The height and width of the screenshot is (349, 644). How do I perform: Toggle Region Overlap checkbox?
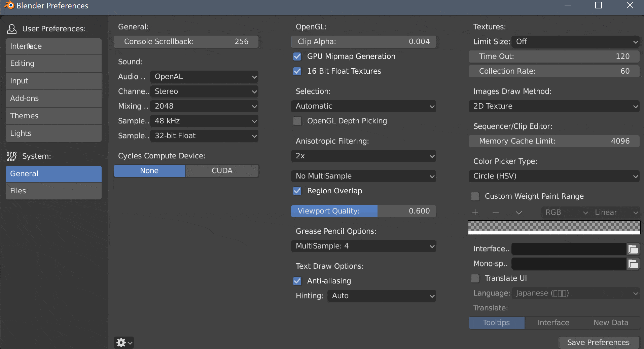[297, 191]
